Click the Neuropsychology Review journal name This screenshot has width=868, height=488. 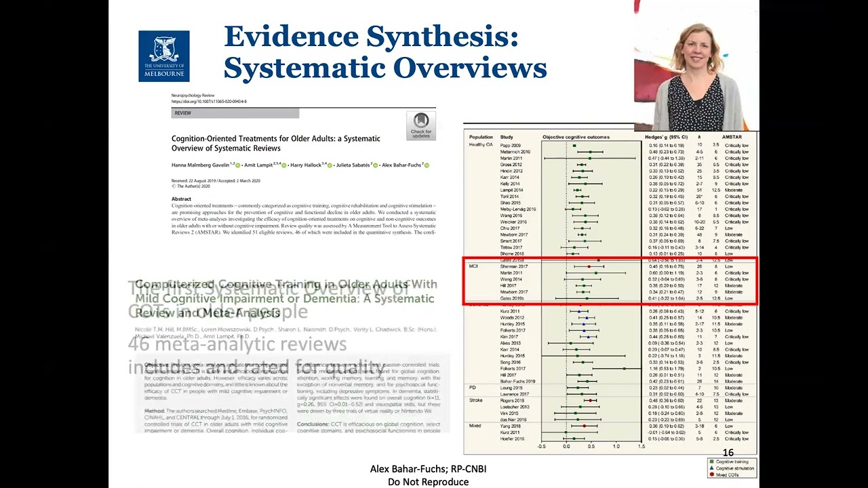pyautogui.click(x=192, y=96)
